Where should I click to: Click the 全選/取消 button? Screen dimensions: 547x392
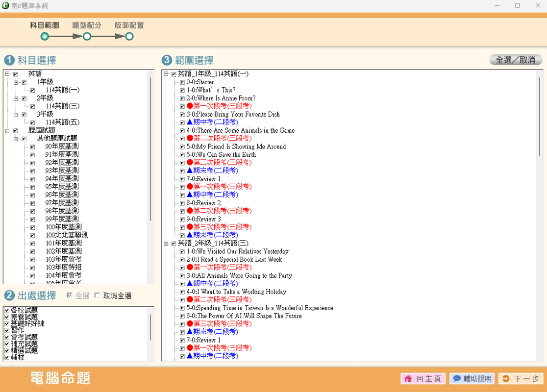coord(516,60)
